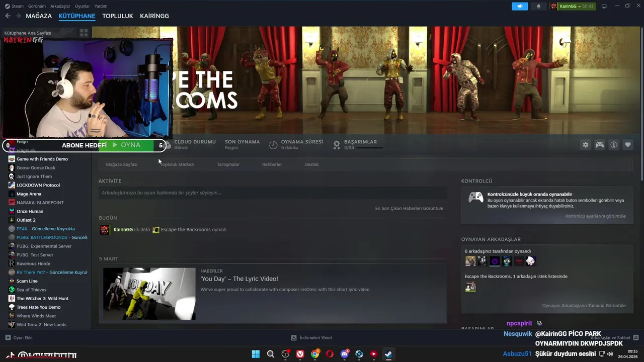Select The Witcher 3: Wild Hunt
Viewport: 644px width, 362px height.
[x=42, y=299]
